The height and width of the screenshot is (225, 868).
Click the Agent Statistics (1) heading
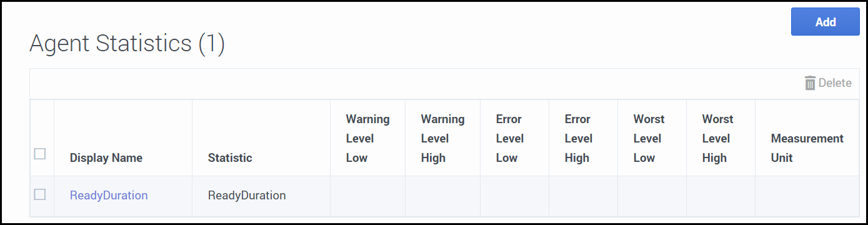click(x=127, y=44)
